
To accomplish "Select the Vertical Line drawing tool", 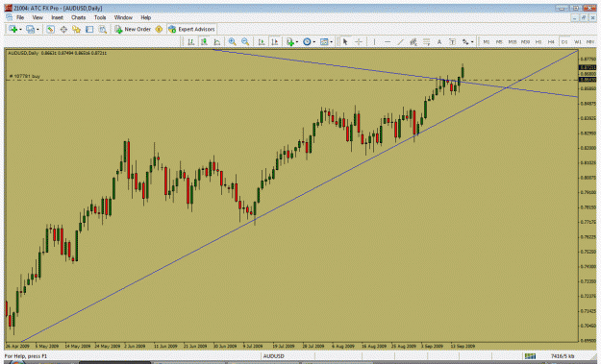I will pos(374,41).
